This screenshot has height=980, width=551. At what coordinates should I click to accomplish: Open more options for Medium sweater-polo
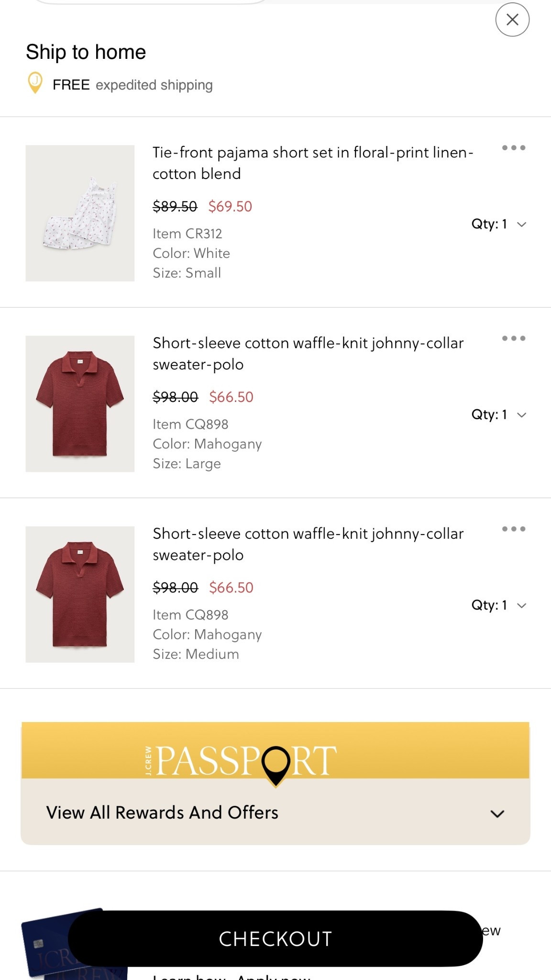514,529
